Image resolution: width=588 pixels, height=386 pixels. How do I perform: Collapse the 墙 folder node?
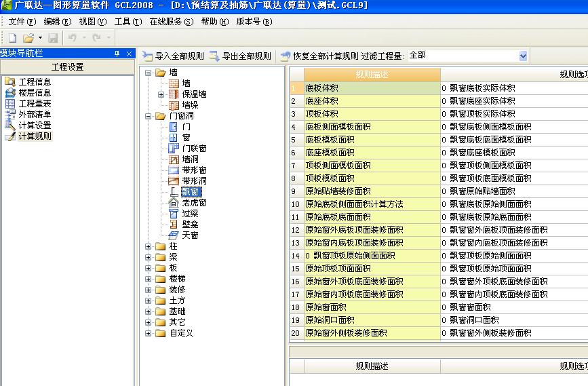click(149, 73)
